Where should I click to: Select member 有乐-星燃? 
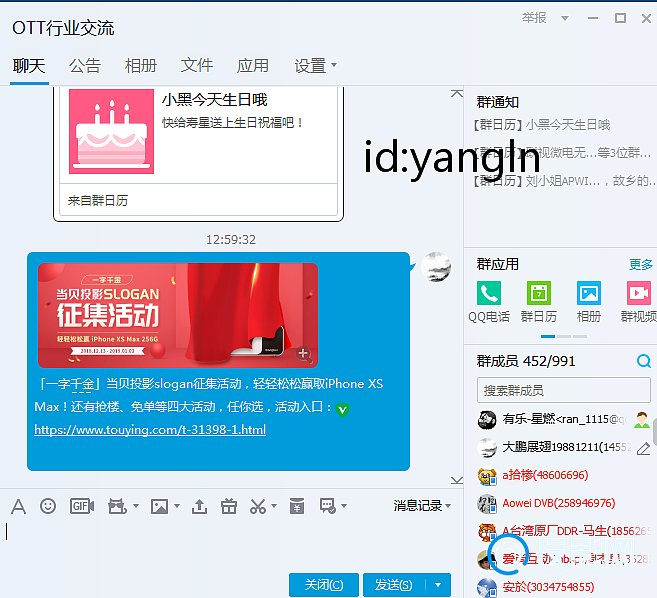pyautogui.click(x=564, y=419)
